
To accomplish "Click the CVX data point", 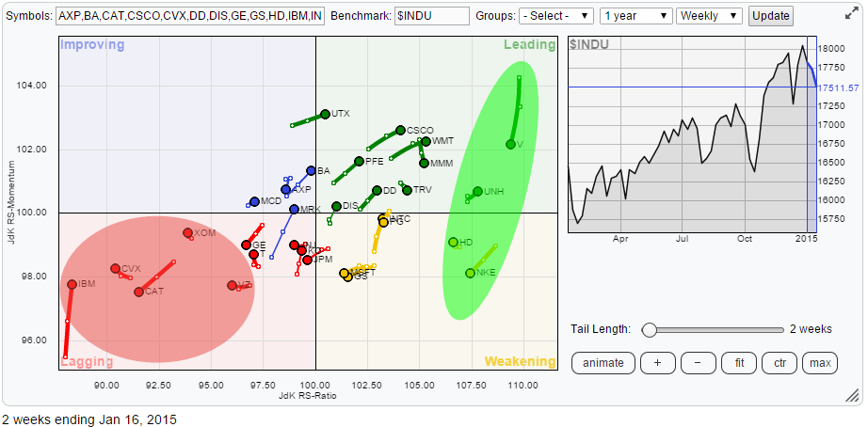I will pyautogui.click(x=115, y=268).
